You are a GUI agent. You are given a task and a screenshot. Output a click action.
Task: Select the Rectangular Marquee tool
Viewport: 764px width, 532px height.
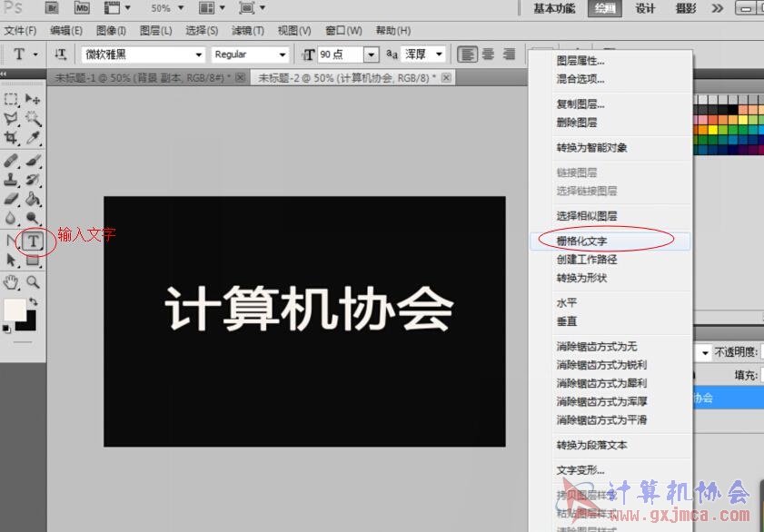11,99
